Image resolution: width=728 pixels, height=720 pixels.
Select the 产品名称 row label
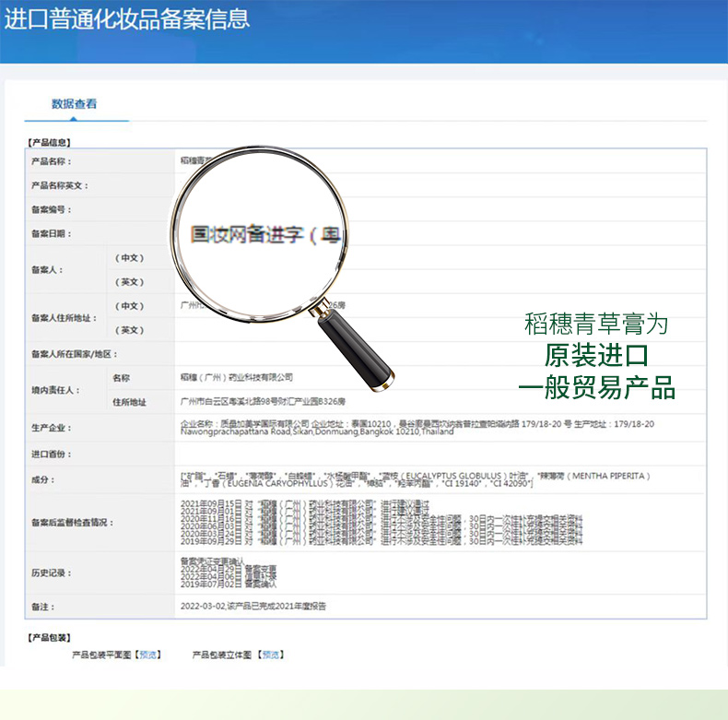coord(52,161)
